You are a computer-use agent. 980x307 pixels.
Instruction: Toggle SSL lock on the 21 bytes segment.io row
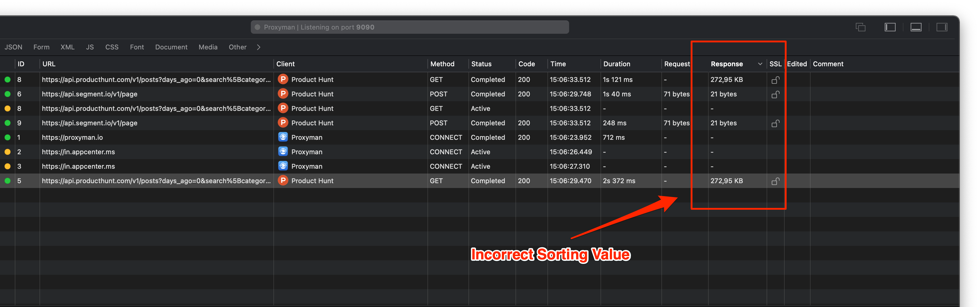[x=775, y=94]
